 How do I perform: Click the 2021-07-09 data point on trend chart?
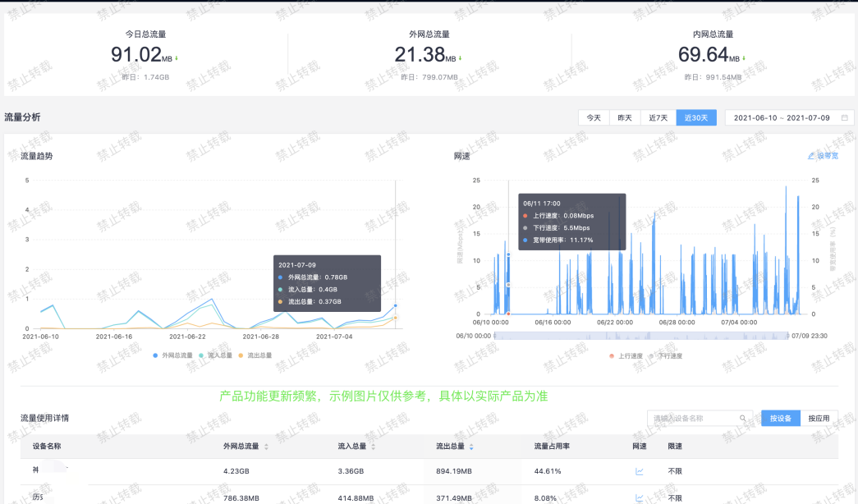tap(396, 305)
